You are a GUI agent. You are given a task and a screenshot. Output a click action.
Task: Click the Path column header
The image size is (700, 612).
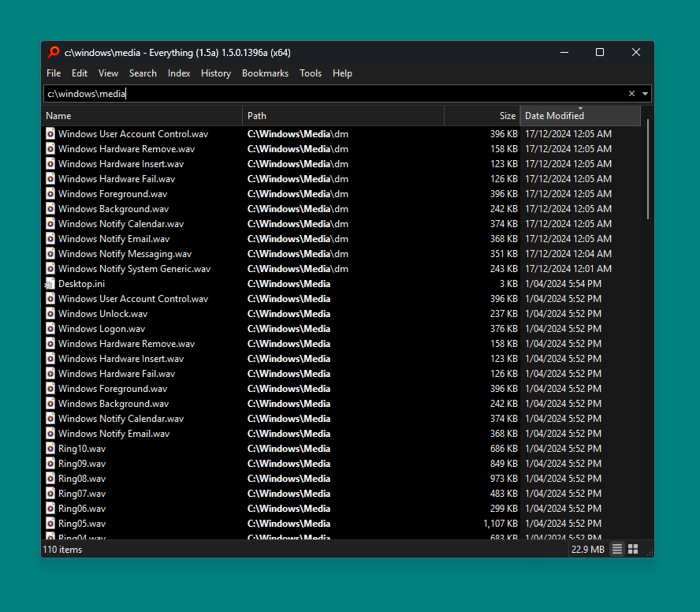point(343,116)
